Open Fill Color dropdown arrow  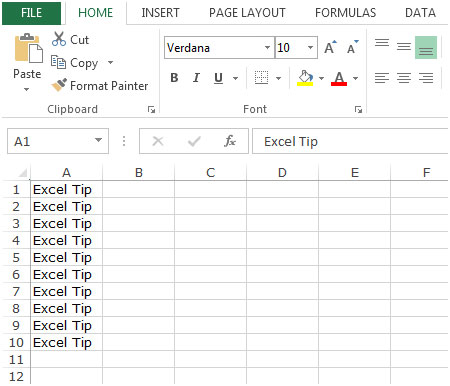tap(321, 79)
